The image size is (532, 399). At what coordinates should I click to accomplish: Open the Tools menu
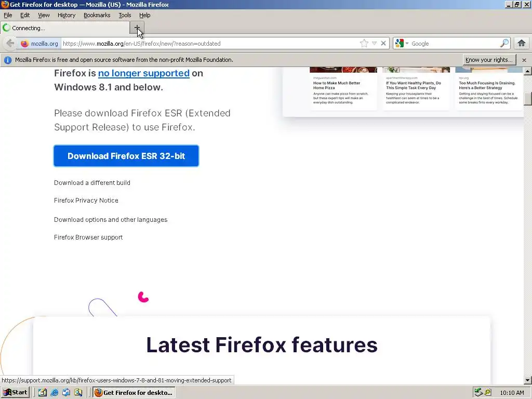click(x=125, y=15)
